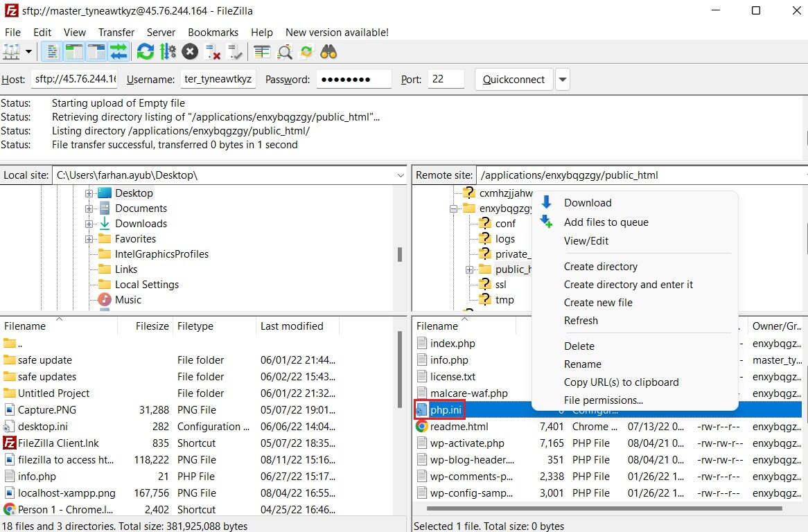Sort local files by Filetype column
Viewport: 808px width, 532px height.
click(214, 326)
